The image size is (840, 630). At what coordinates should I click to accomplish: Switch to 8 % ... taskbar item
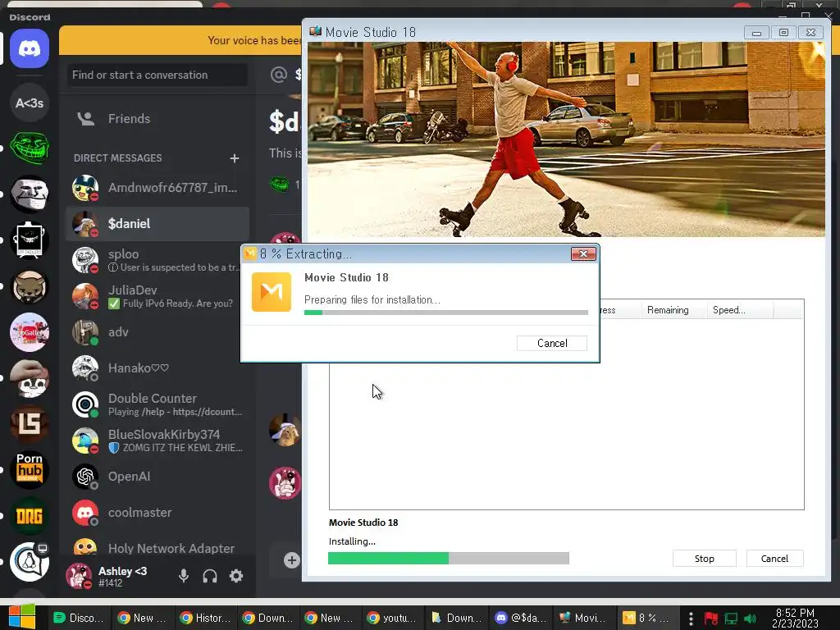646,618
